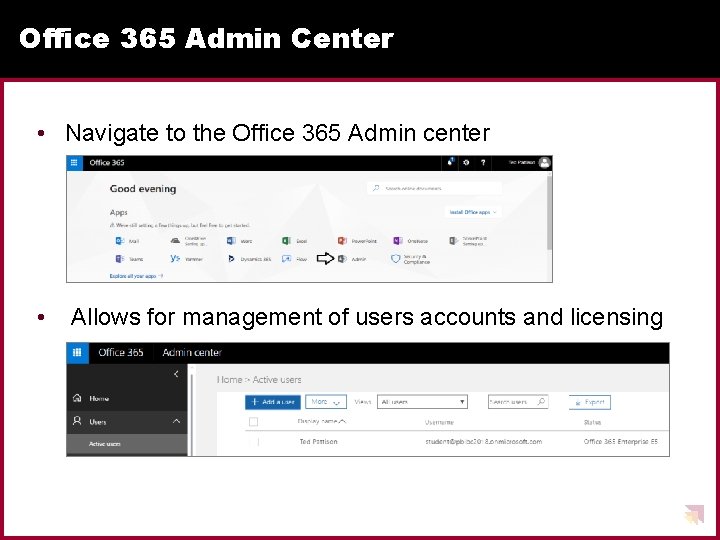Open Security & Compliance app
720x540 pixels.
(411, 259)
